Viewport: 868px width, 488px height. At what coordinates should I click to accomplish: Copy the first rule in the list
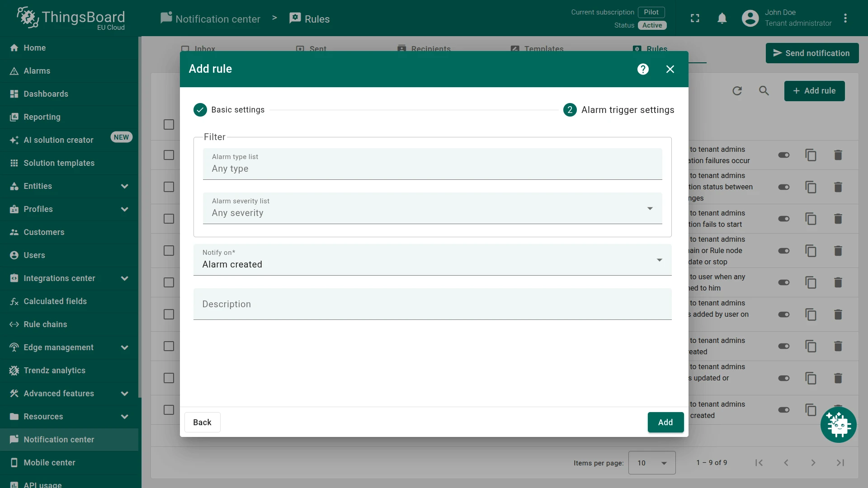point(811,155)
